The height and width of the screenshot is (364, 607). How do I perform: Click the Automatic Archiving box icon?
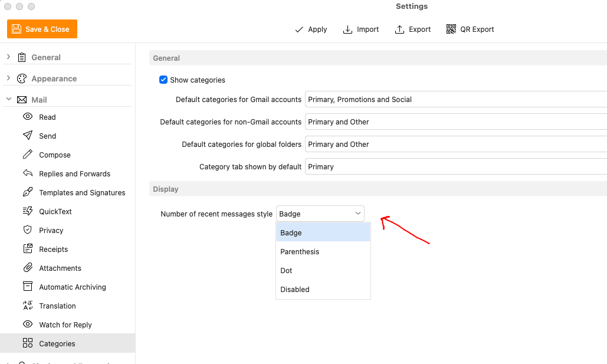point(28,286)
